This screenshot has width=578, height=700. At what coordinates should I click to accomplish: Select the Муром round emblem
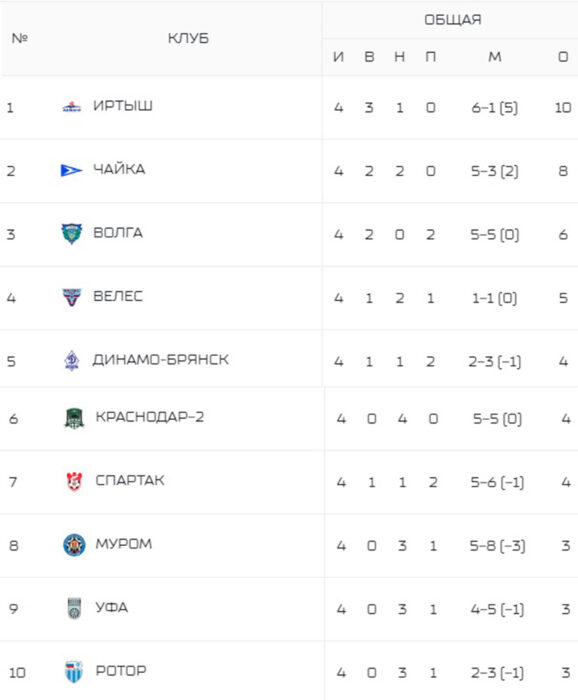point(74,545)
